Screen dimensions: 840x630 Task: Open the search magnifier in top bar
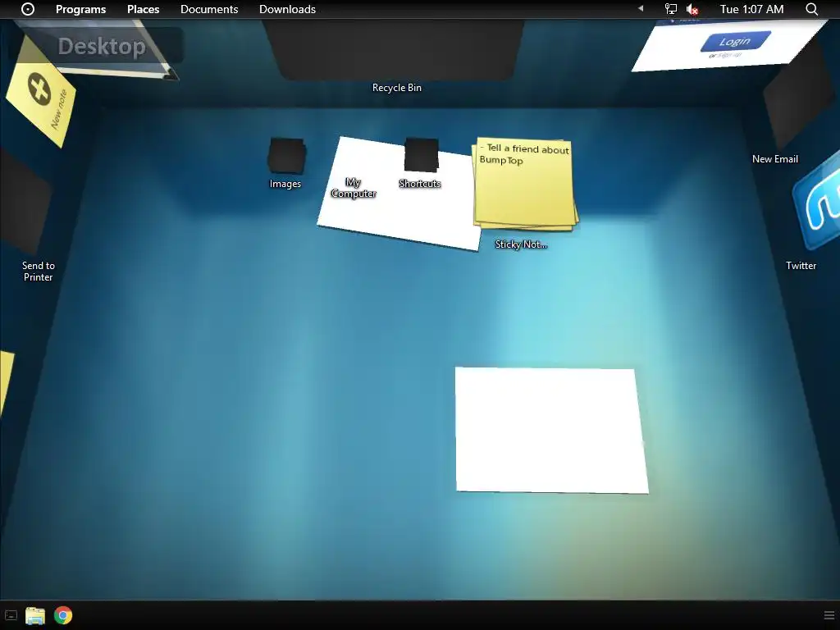tap(811, 9)
